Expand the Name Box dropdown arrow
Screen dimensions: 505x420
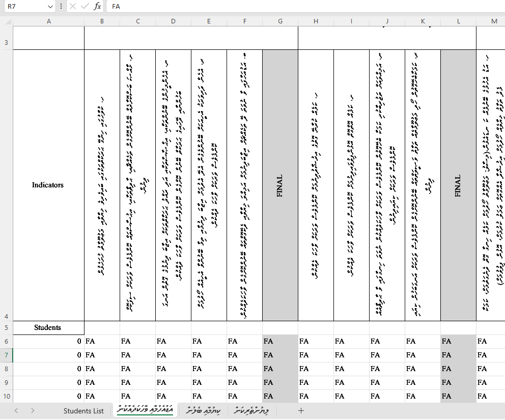point(50,6)
